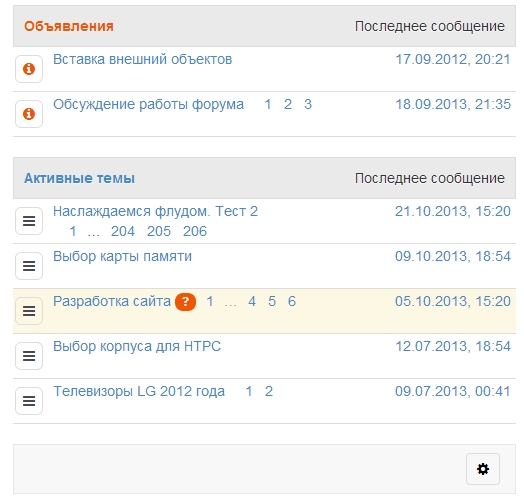The image size is (524, 498).
Task: Click info icon beside Обсуждение работы форума
Action: point(29,114)
